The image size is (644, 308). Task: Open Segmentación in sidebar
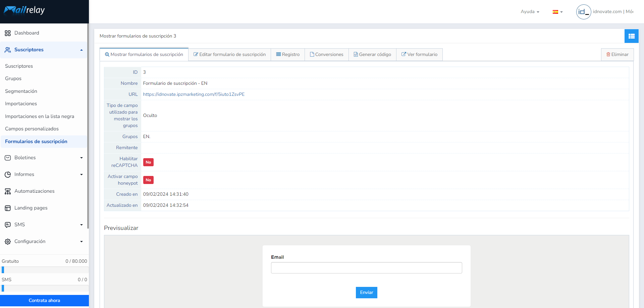21,91
